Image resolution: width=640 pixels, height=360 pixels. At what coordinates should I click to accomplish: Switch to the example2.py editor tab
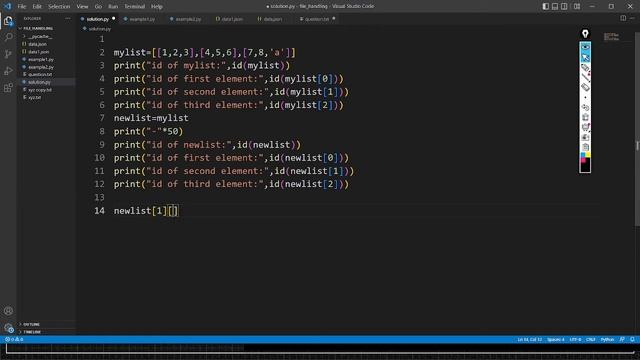tap(188, 19)
